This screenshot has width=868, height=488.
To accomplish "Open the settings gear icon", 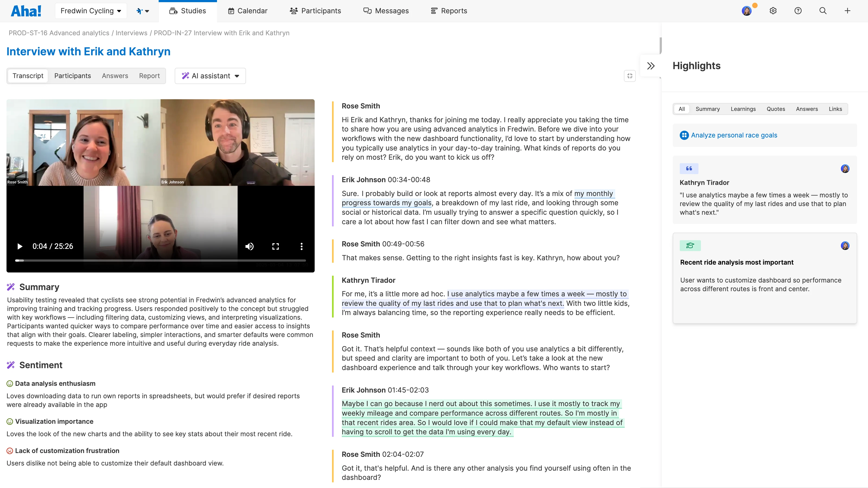I will point(773,11).
